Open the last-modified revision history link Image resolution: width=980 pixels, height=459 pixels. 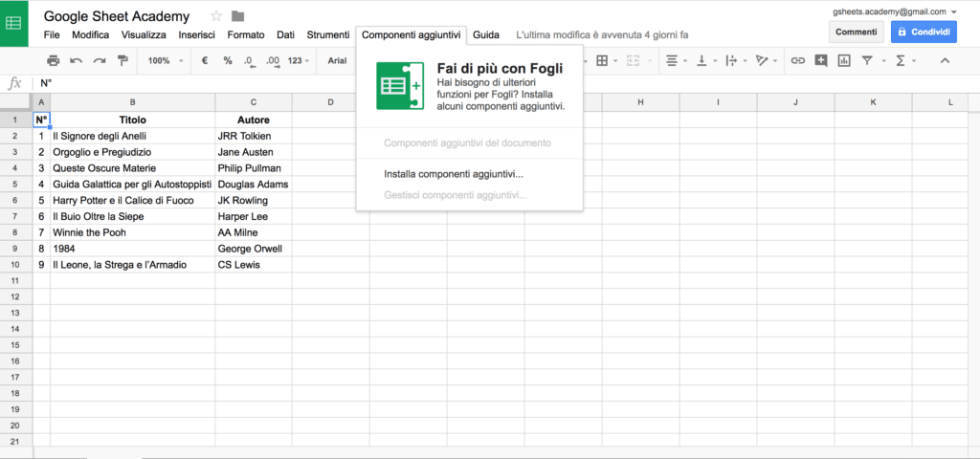tap(603, 35)
